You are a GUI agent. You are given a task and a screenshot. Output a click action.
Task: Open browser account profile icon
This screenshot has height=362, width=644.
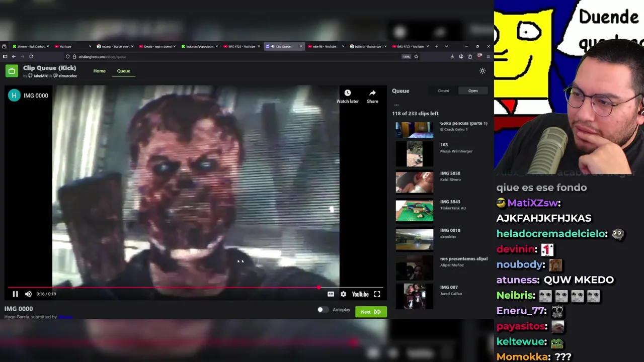point(461,57)
